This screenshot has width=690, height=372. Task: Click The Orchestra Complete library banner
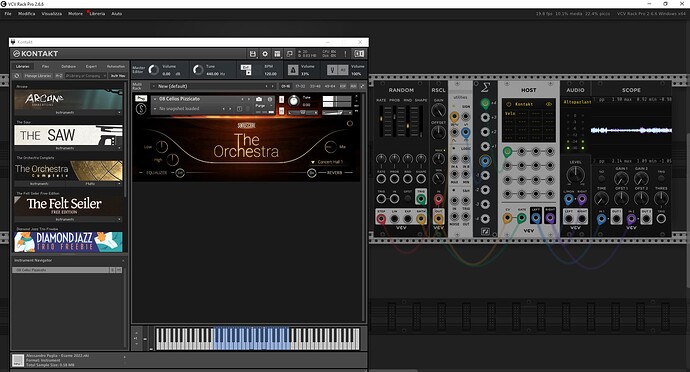coord(68,171)
